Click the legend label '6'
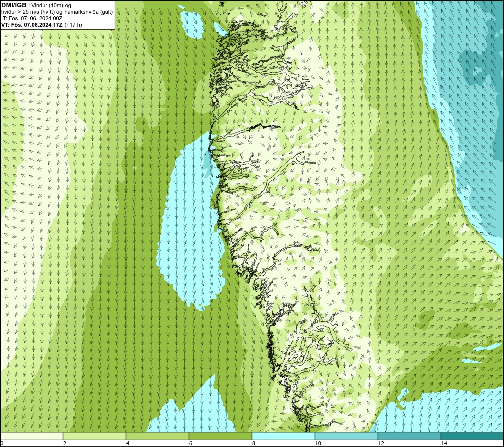 (x=191, y=443)
